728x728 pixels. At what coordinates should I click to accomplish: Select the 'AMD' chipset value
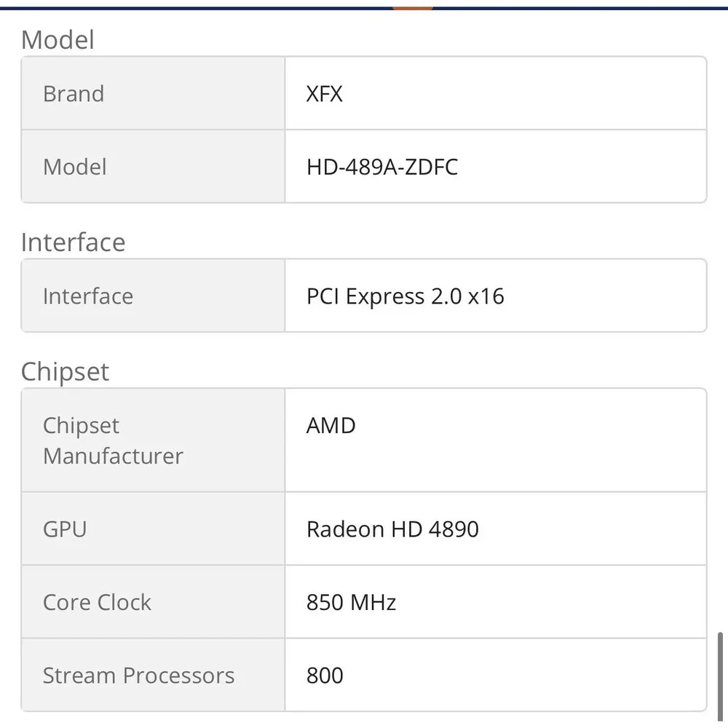pos(331,425)
